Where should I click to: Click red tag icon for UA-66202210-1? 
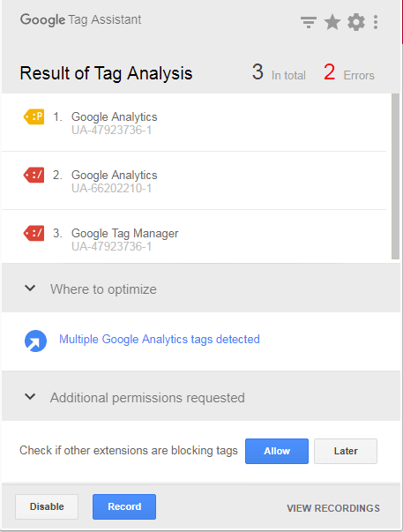pyautogui.click(x=34, y=175)
